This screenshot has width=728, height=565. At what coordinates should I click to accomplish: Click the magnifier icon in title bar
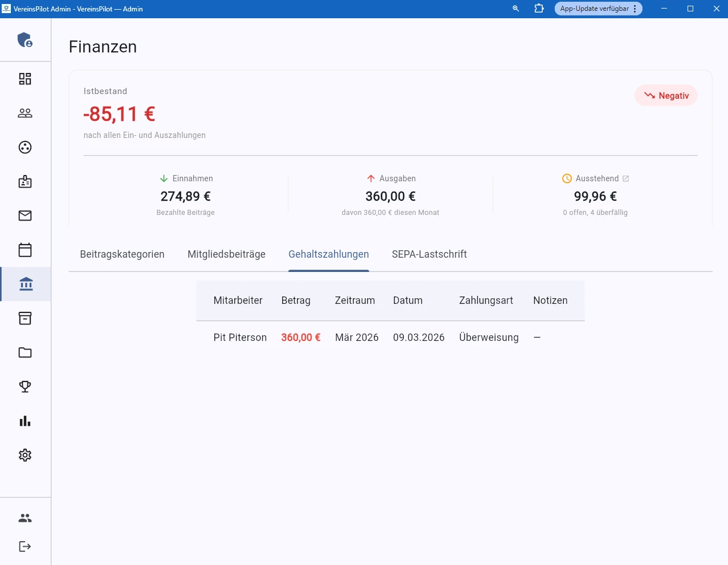point(515,9)
